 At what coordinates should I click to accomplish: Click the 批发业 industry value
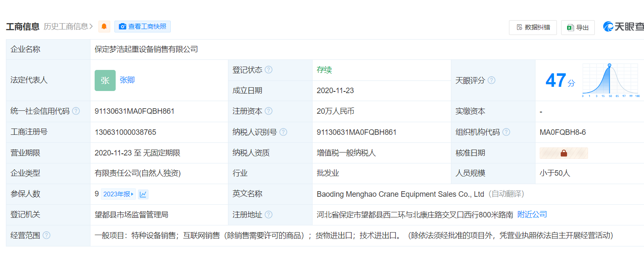pos(328,173)
